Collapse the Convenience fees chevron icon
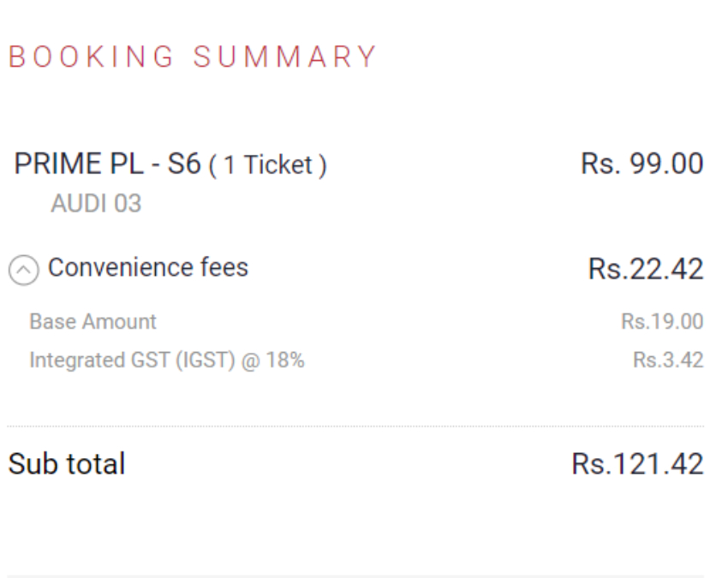The height and width of the screenshot is (578, 728). point(24,271)
